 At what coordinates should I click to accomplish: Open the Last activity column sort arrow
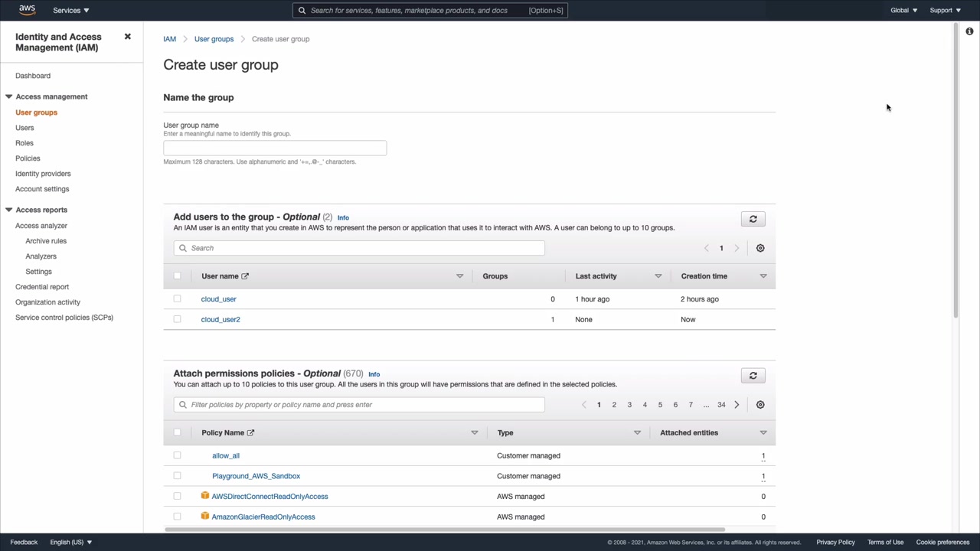point(658,276)
